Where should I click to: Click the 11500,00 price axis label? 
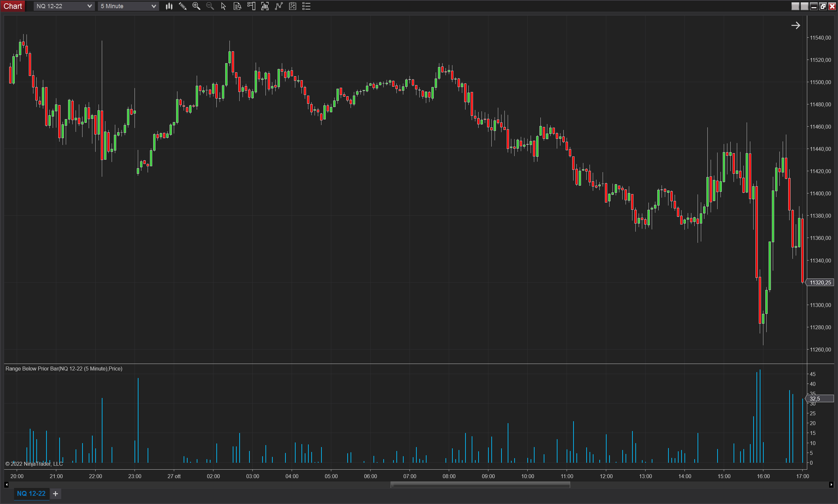820,82
